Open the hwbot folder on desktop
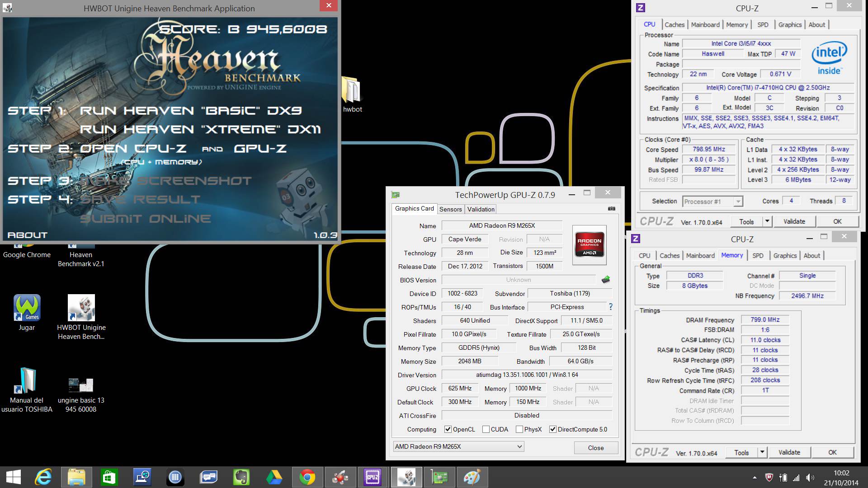Screen dimensions: 868x488 tap(352, 94)
